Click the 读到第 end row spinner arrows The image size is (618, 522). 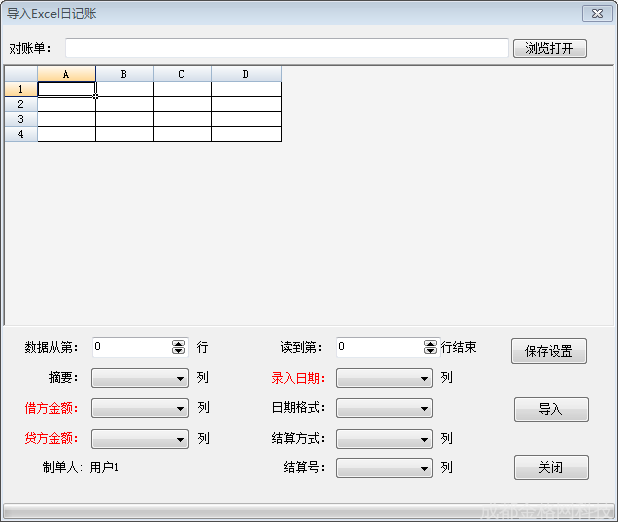click(x=431, y=347)
